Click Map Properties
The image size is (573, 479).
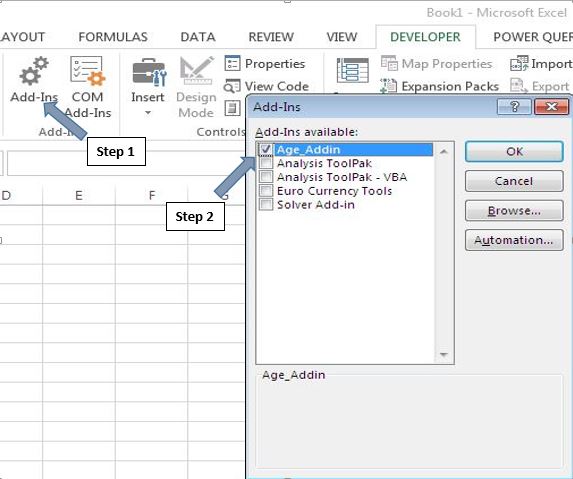point(436,64)
